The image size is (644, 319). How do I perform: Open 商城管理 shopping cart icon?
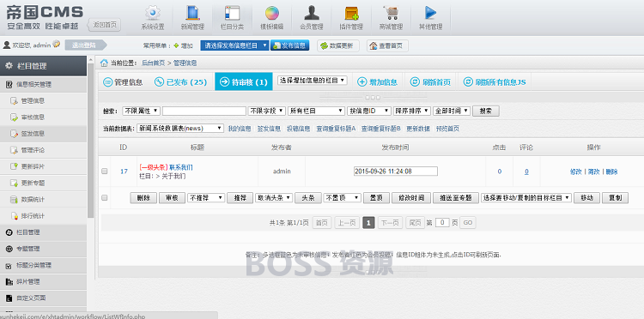point(391,13)
